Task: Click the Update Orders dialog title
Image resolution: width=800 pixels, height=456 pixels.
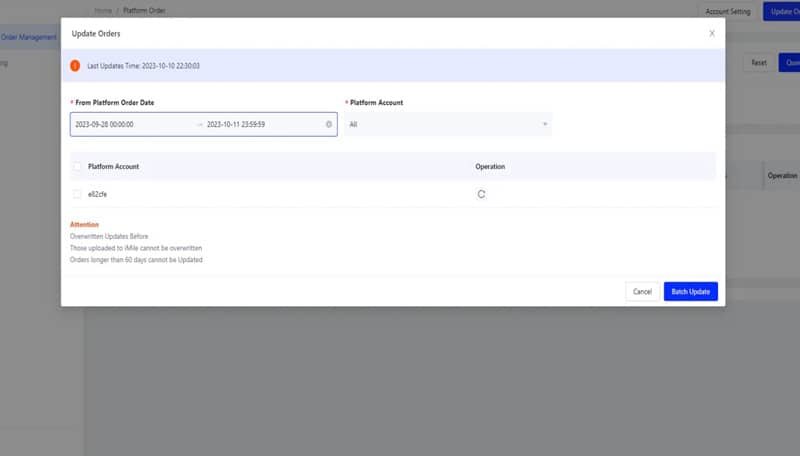Action: tap(96, 34)
